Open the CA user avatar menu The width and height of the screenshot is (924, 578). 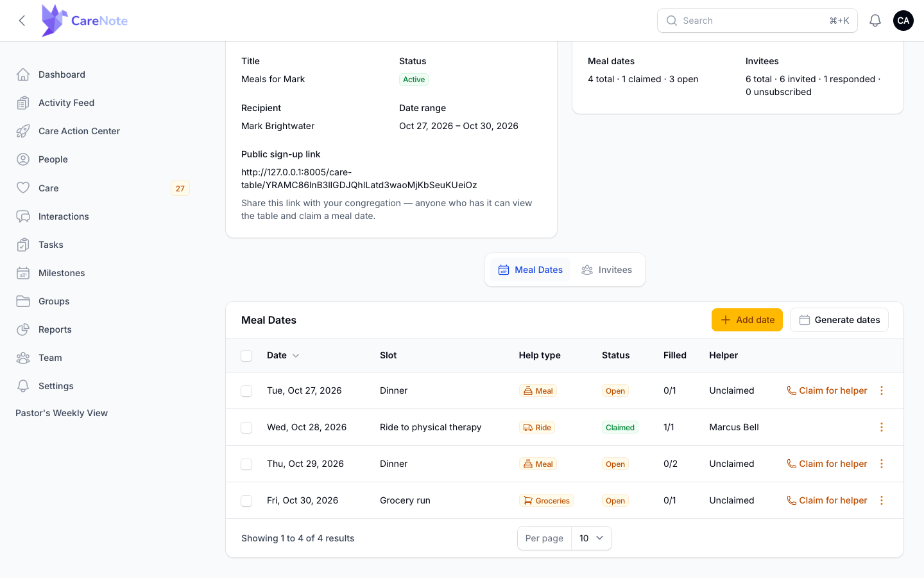903,21
